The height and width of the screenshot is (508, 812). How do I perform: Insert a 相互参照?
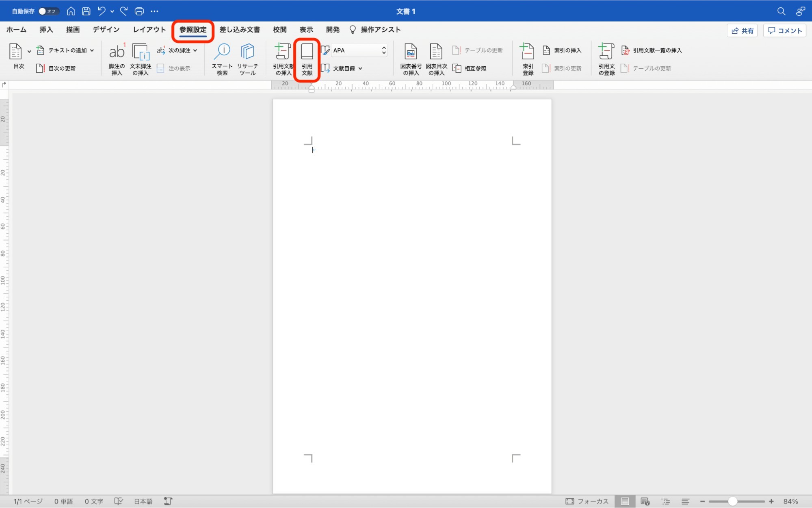(x=470, y=68)
